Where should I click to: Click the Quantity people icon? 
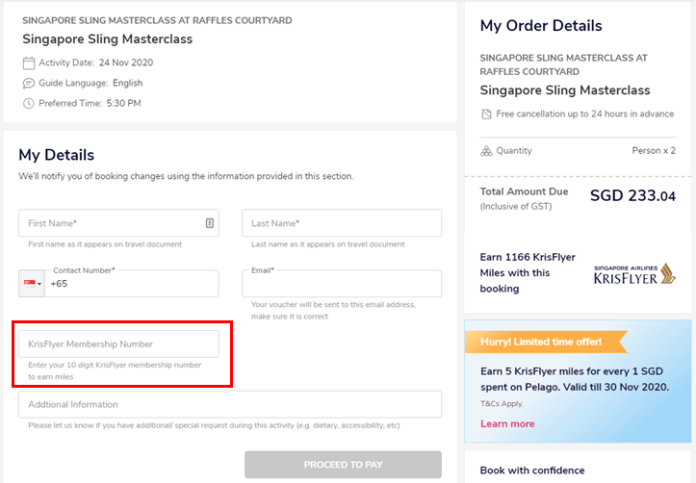click(486, 151)
